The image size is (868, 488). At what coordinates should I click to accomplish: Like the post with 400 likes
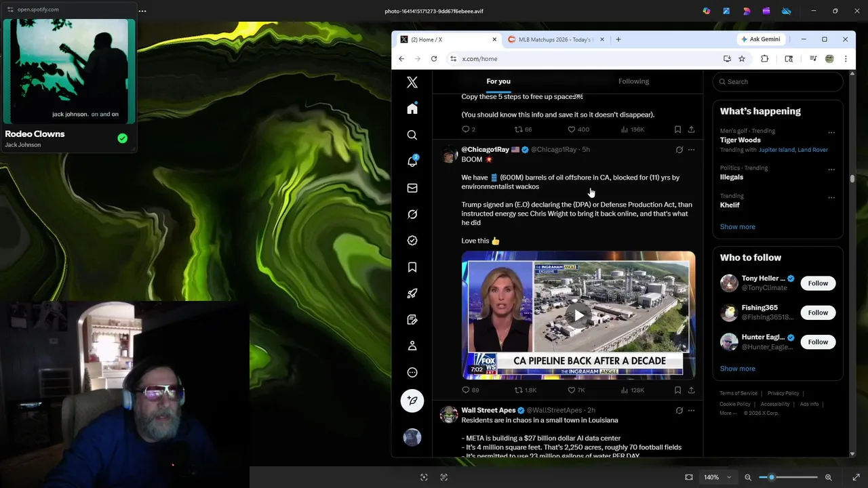click(572, 129)
